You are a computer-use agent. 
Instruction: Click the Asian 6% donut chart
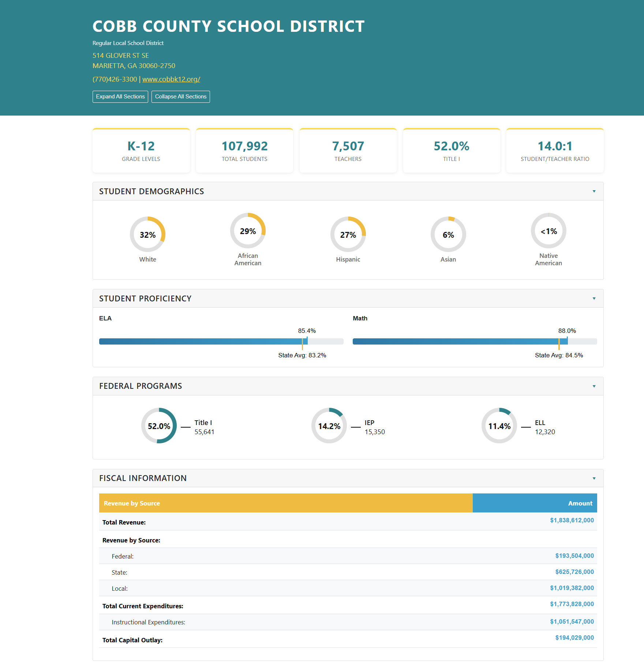448,234
